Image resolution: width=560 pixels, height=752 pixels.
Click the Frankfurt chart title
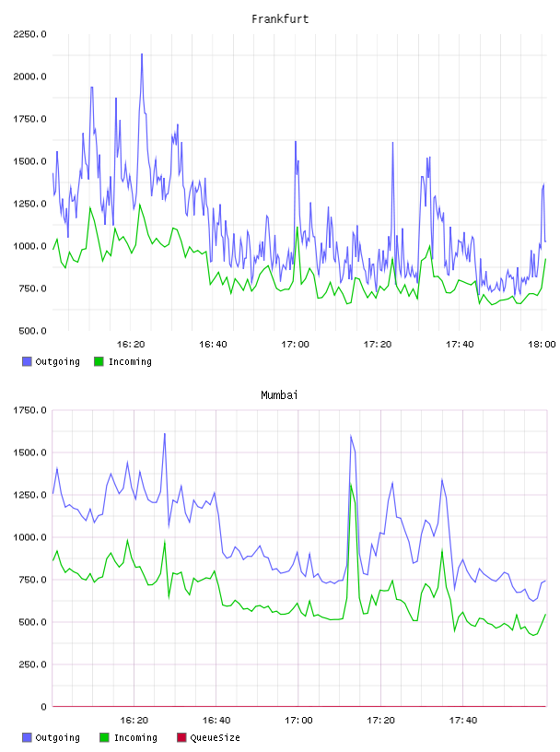coord(280,19)
